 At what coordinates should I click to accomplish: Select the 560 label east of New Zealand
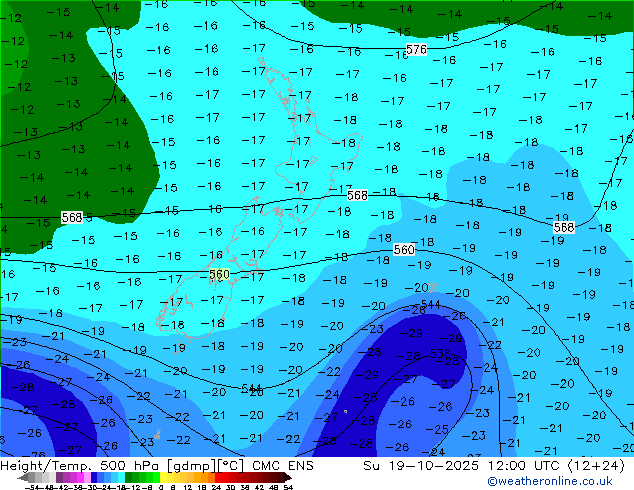404,250
